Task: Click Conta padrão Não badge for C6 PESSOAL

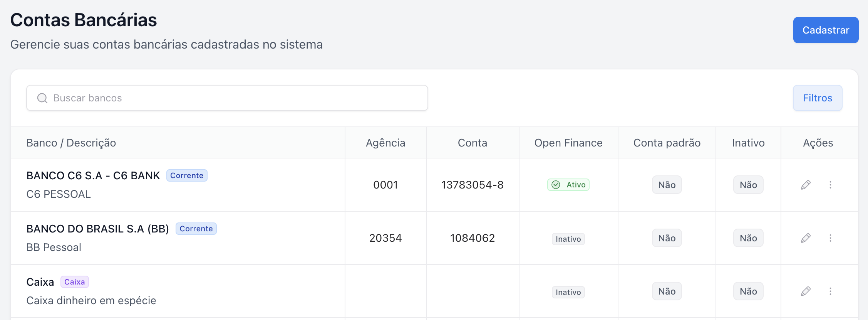Action: pyautogui.click(x=667, y=185)
